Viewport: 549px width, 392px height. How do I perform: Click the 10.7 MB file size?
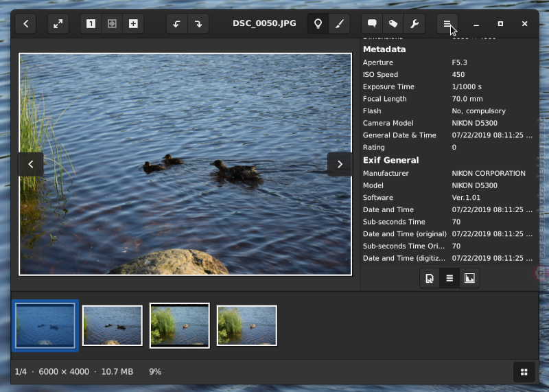(x=117, y=371)
